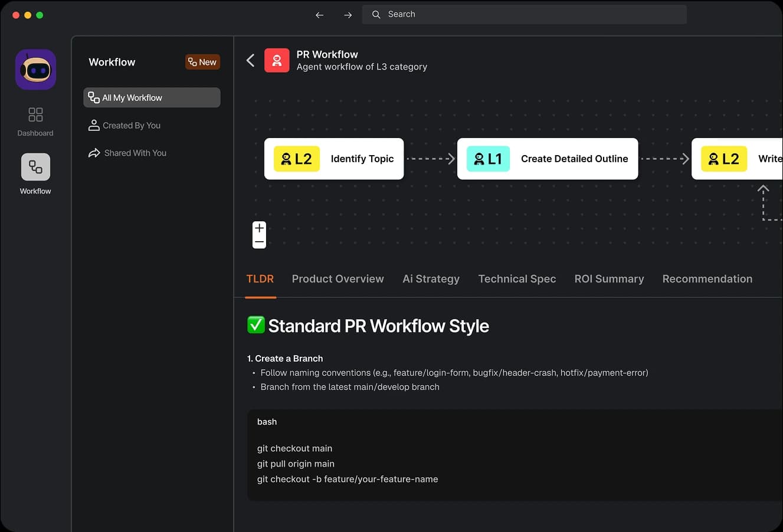The height and width of the screenshot is (532, 783).
Task: Select the Create Detailed Outline node
Action: click(x=548, y=159)
